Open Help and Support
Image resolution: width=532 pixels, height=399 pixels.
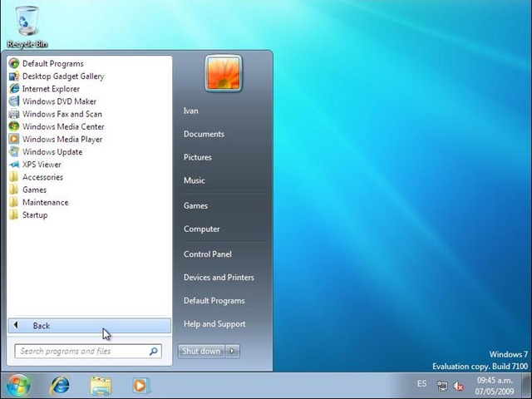pos(214,324)
